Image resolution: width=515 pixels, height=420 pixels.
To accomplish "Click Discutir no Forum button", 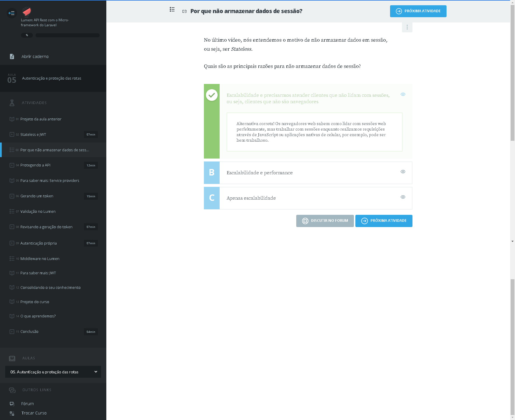I will coord(325,221).
